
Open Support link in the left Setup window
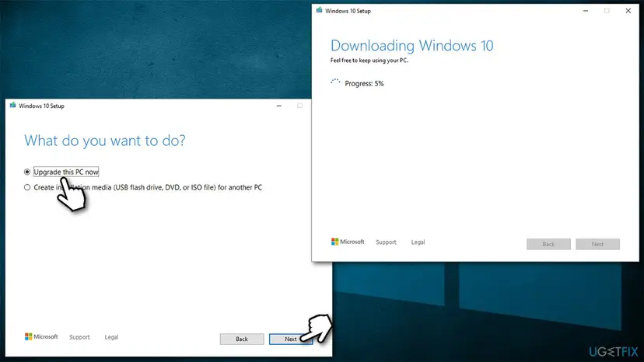(79, 337)
